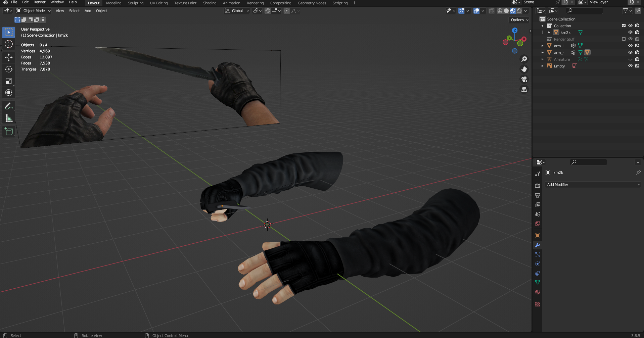Open the viewport shading options dropdown
The image size is (644, 338).
[526, 11]
